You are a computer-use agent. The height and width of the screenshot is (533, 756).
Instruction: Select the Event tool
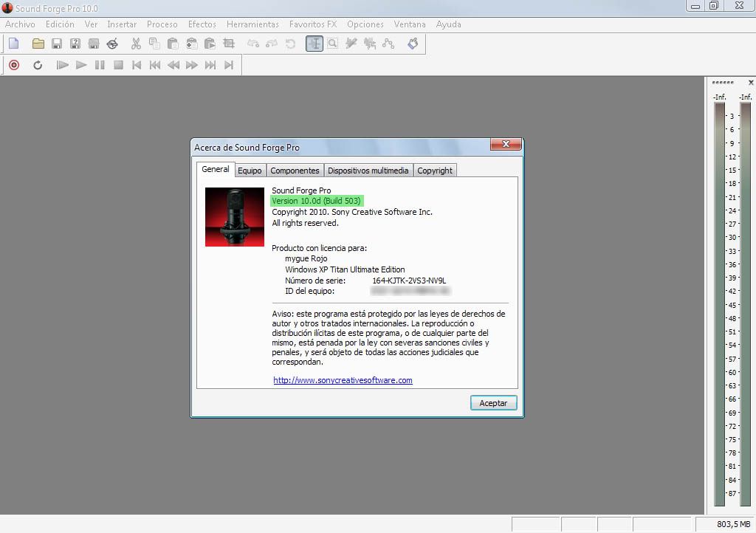(370, 44)
